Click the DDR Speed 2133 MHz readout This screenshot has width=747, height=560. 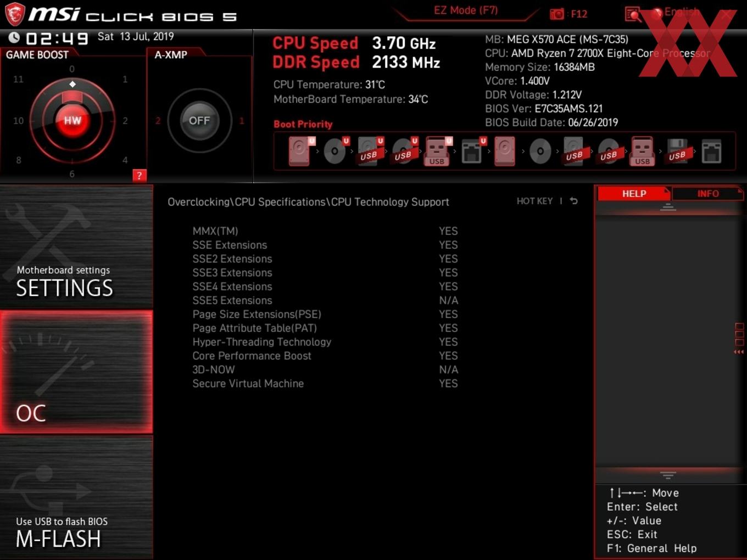[x=356, y=63]
